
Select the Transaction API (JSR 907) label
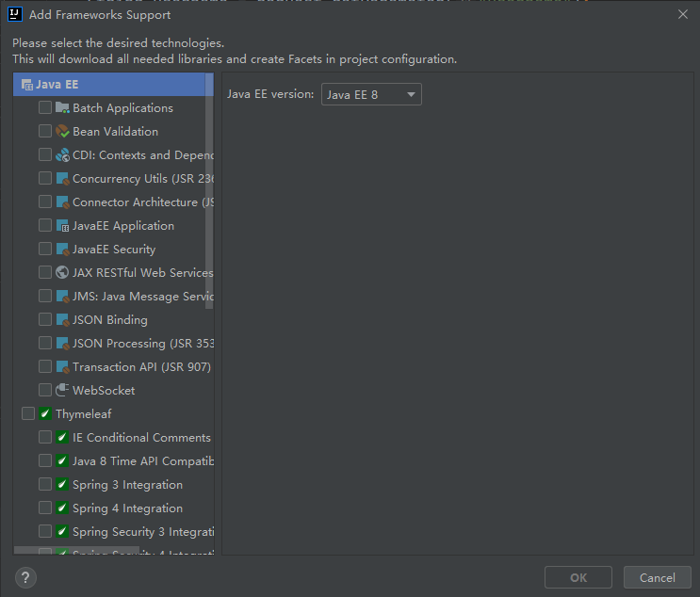pyautogui.click(x=141, y=366)
